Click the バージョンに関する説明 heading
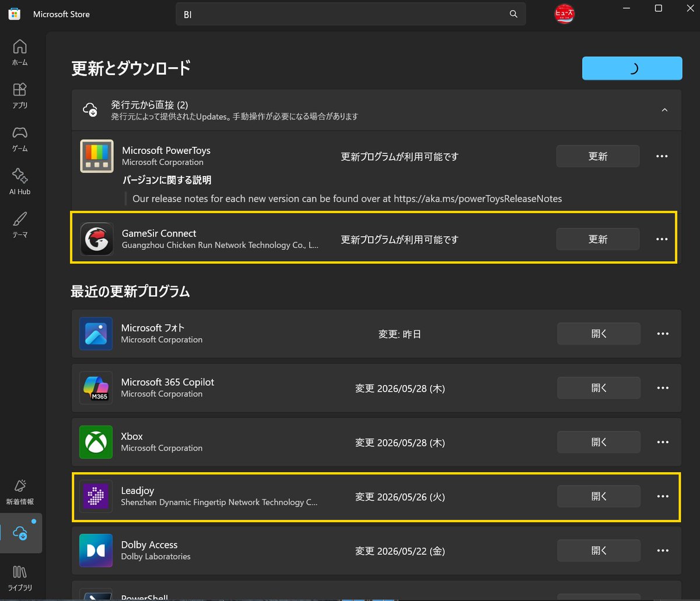 [167, 180]
